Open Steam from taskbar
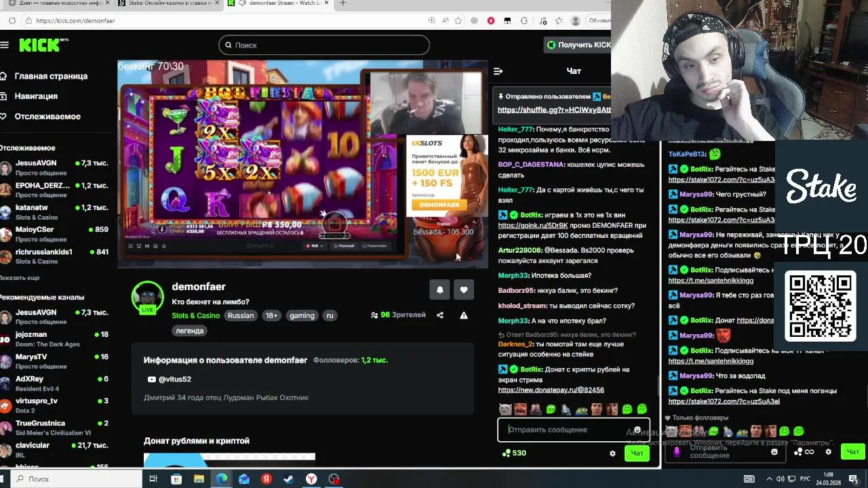The height and width of the screenshot is (488, 868). (x=289, y=479)
